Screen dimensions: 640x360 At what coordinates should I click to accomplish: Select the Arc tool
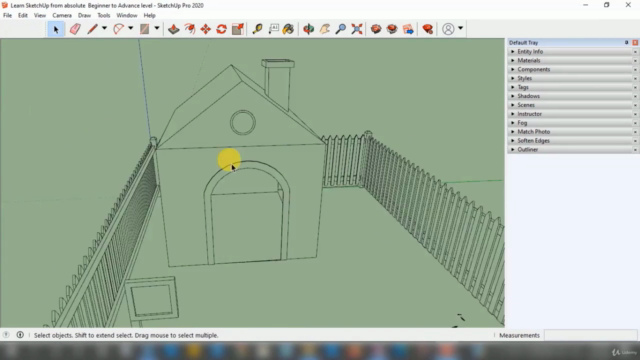pyautogui.click(x=118, y=29)
